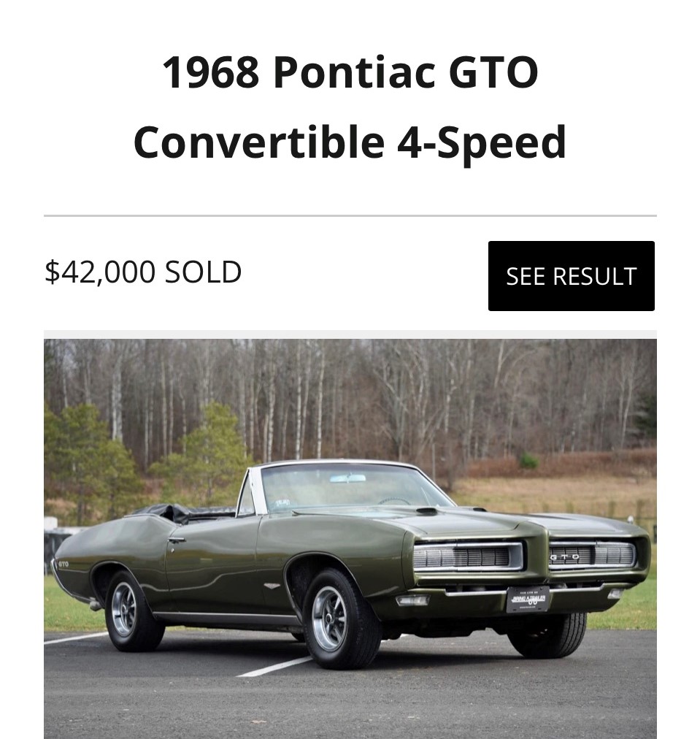Click the GTO badge on the front grille

coord(564,556)
